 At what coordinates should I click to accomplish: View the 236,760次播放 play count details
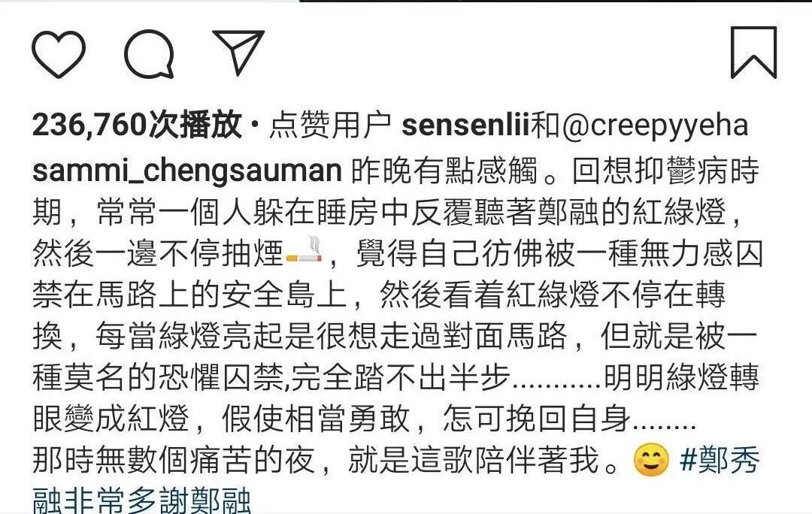point(137,125)
